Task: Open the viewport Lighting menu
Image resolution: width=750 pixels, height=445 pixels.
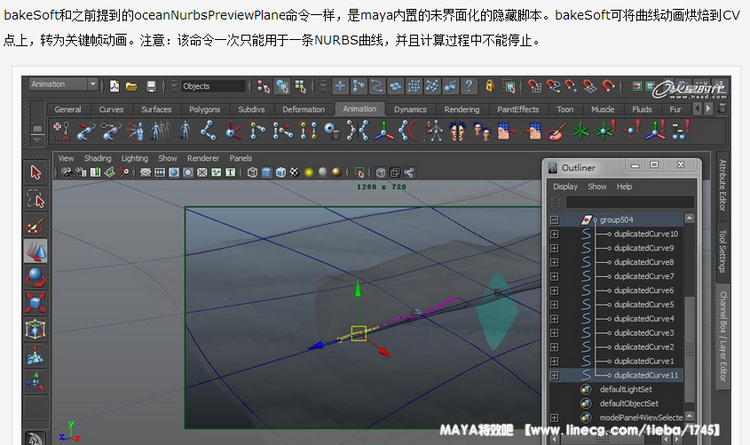Action: pos(134,158)
